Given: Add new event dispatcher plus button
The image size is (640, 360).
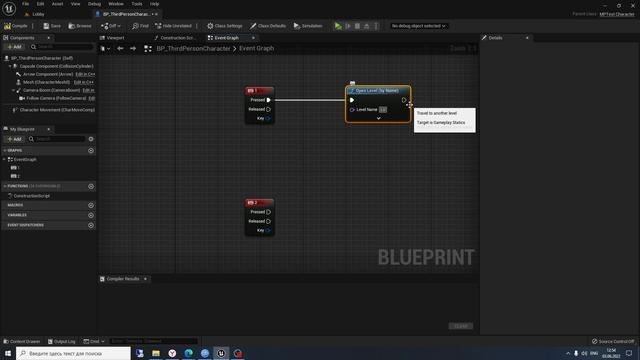Looking at the screenshot, I should (91, 225).
